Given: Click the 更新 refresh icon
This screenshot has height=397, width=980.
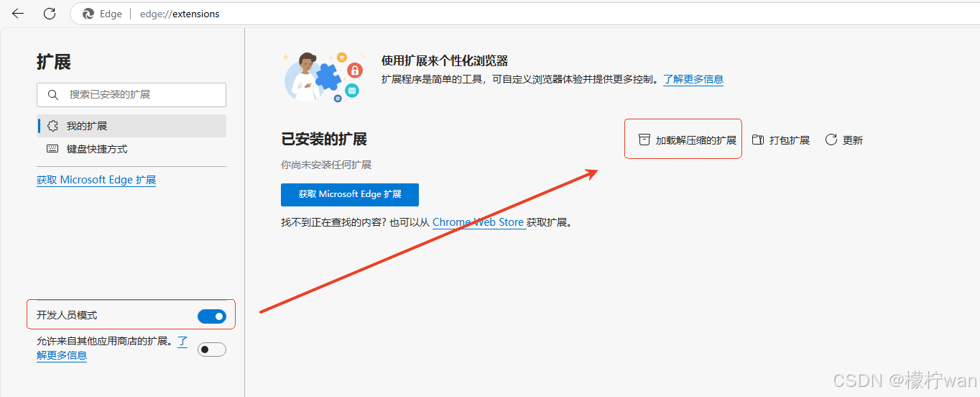Looking at the screenshot, I should (x=831, y=140).
